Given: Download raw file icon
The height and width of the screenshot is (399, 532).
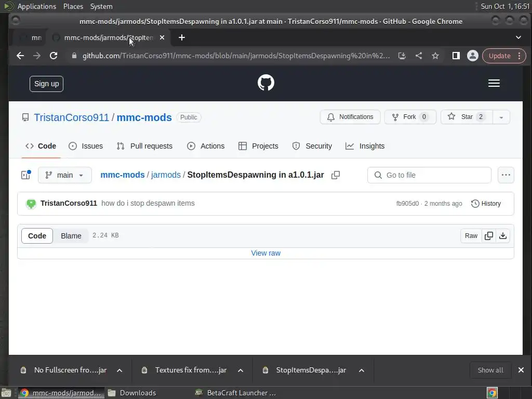Looking at the screenshot, I should 503,236.
